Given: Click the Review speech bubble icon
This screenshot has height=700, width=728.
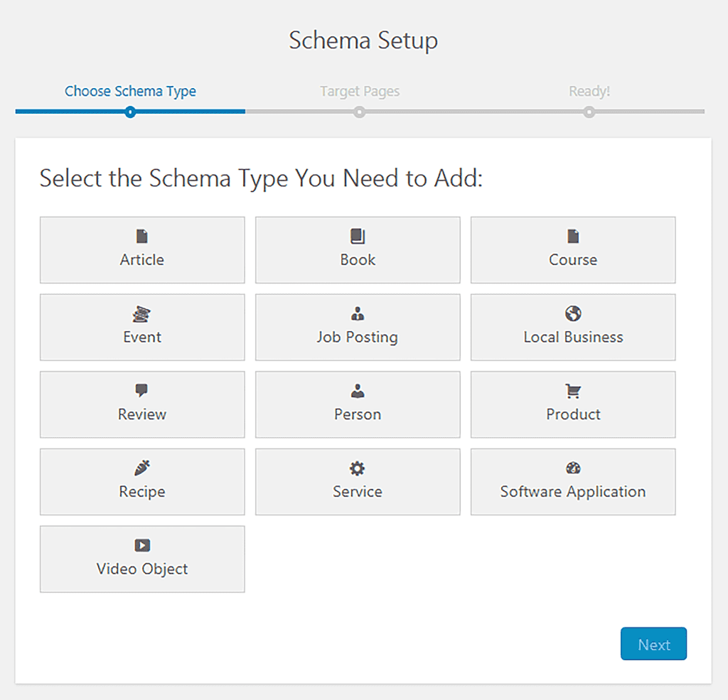Looking at the screenshot, I should click(x=142, y=391).
